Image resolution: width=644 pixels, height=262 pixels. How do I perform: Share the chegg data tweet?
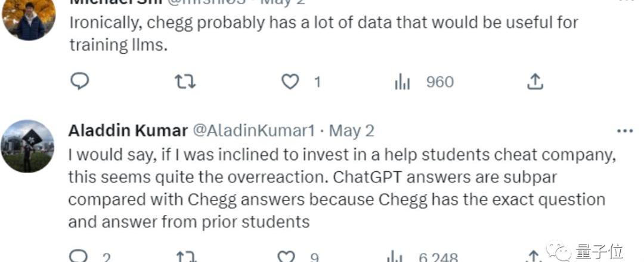pyautogui.click(x=535, y=82)
